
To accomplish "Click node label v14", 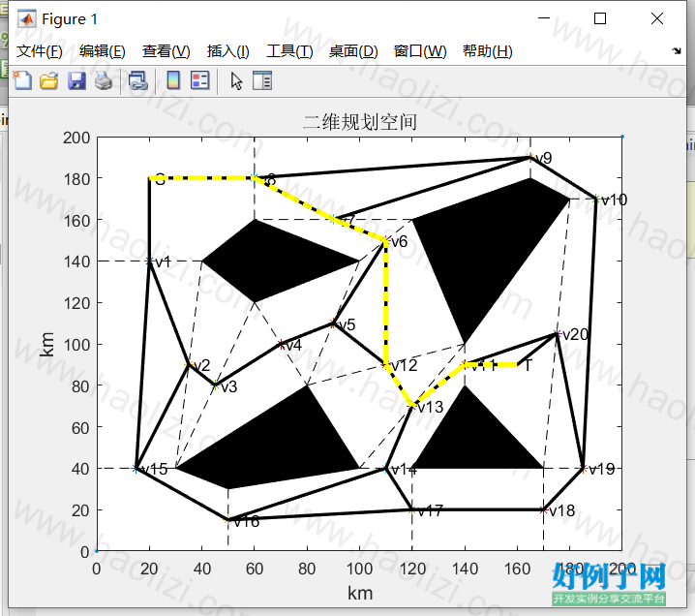I will click(405, 469).
